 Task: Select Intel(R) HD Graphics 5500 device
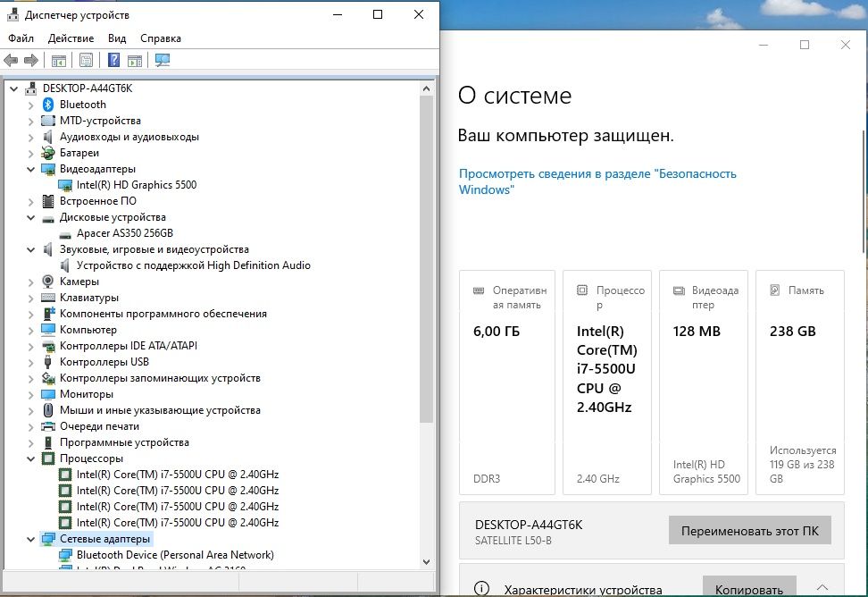pos(136,185)
